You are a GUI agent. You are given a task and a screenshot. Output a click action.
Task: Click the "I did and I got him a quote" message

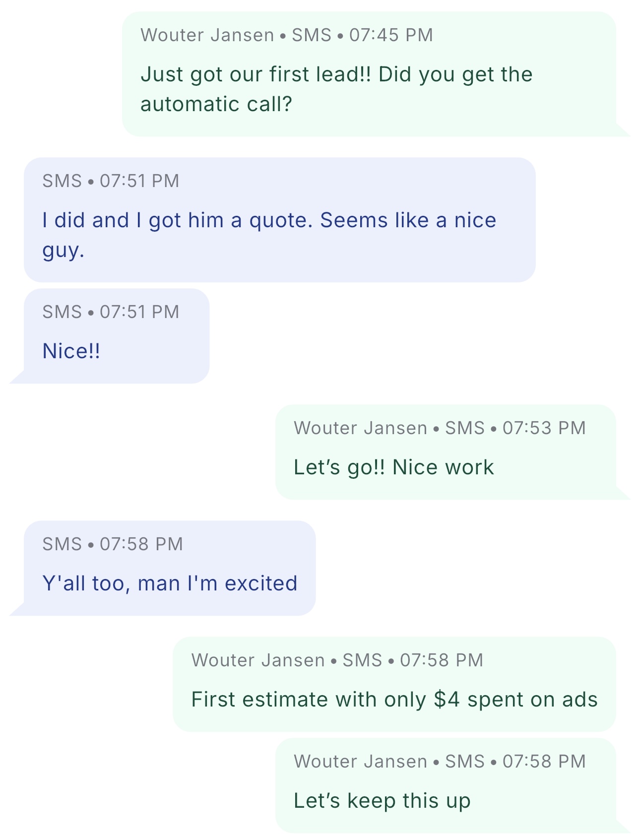(x=269, y=221)
